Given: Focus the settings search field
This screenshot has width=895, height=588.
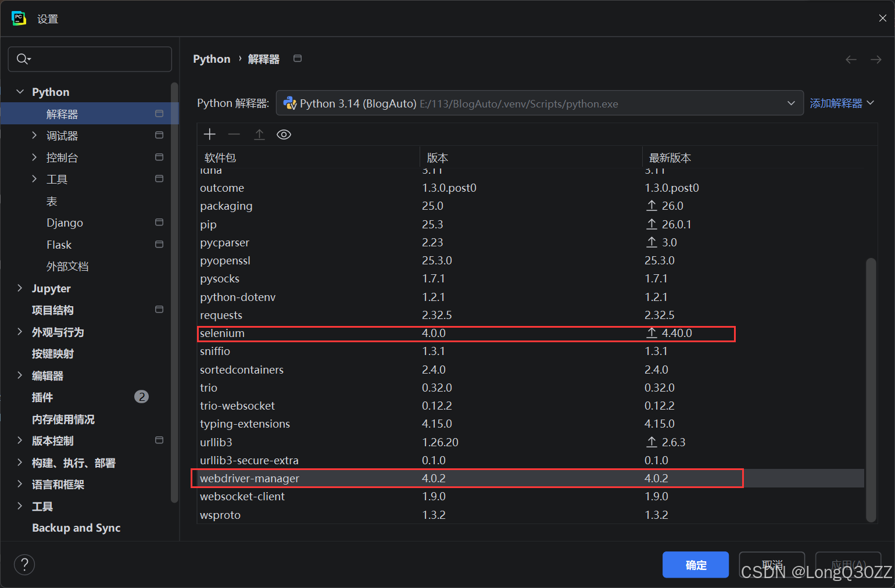Looking at the screenshot, I should click(90, 59).
